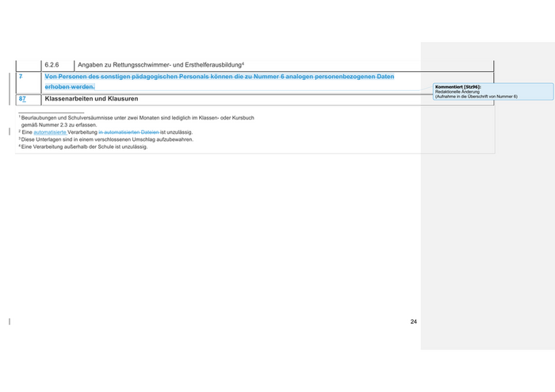555x392 pixels.
Task: Click footnote 3 about 'verschlossenen Umschlag'
Action: (107, 139)
